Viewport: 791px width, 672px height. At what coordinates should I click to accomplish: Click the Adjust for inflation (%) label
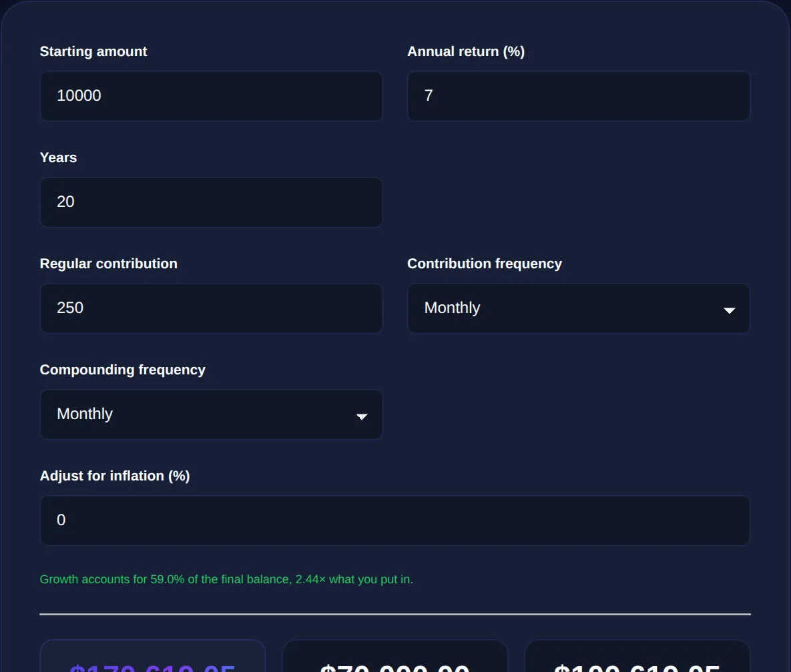tap(115, 476)
